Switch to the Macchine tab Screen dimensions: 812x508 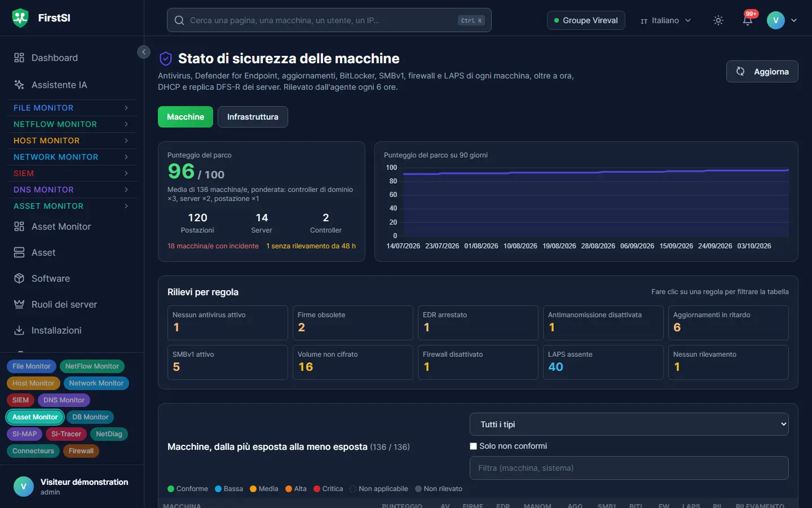point(186,117)
